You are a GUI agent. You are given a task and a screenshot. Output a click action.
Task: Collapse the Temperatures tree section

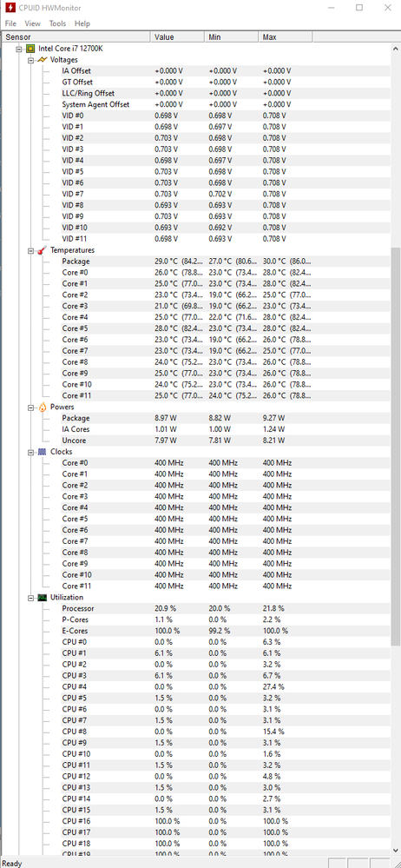coord(30,250)
